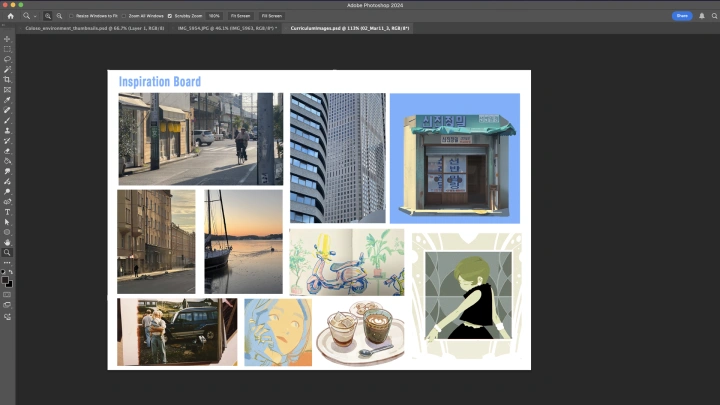This screenshot has width=720, height=405.
Task: Click the sailboat sunset photo
Action: [x=243, y=242]
